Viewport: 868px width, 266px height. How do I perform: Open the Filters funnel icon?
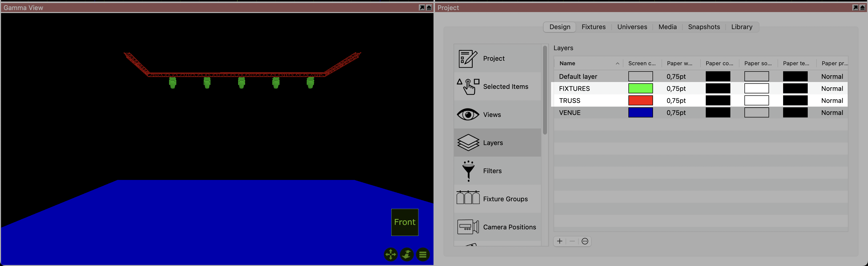point(468,171)
